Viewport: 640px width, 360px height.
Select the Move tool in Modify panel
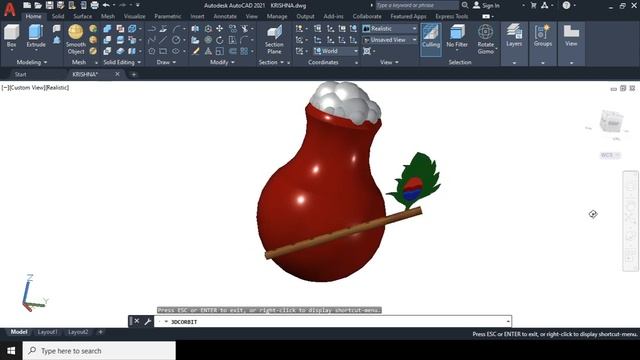click(x=220, y=29)
